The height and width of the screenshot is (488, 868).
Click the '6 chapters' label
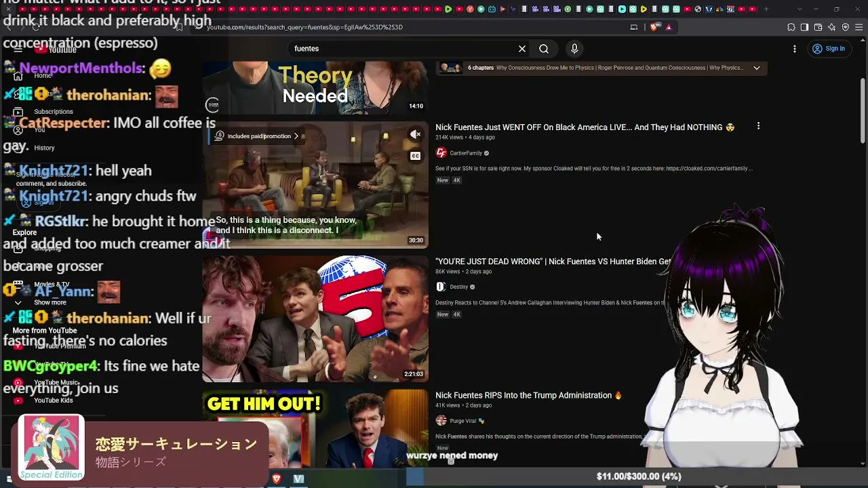point(481,68)
